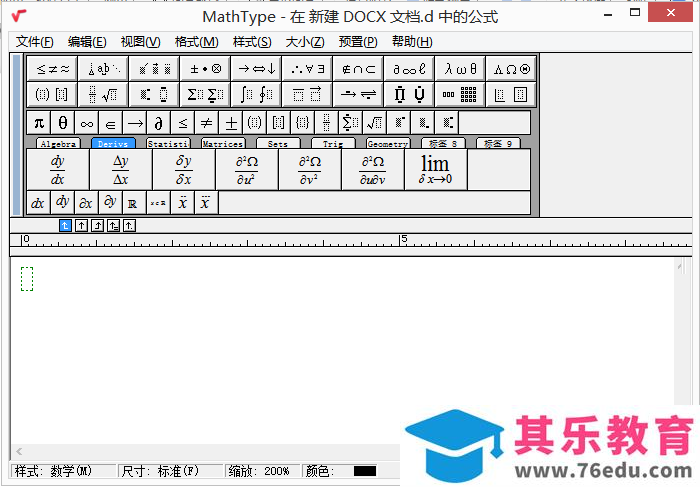Switch to the Geometry tab
The width and height of the screenshot is (700, 487).
(388, 143)
